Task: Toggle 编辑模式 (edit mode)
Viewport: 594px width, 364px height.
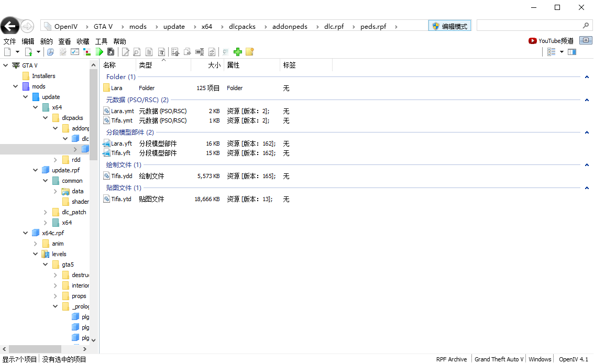Action: coord(450,25)
